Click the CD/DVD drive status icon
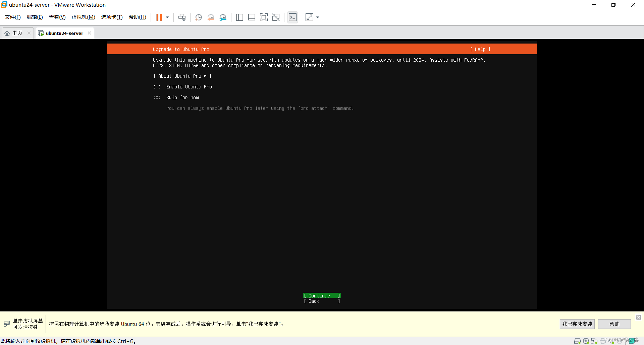 tap(586, 341)
